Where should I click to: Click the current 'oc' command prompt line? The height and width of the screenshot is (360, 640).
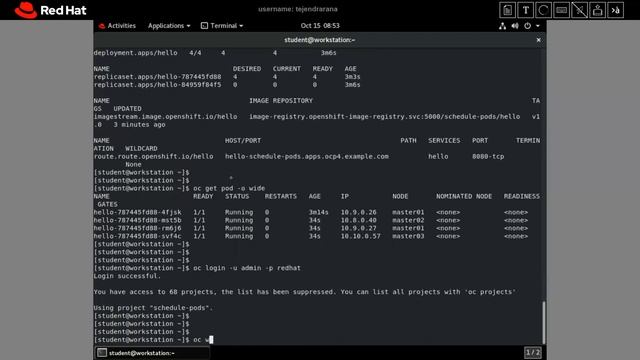pyautogui.click(x=153, y=340)
